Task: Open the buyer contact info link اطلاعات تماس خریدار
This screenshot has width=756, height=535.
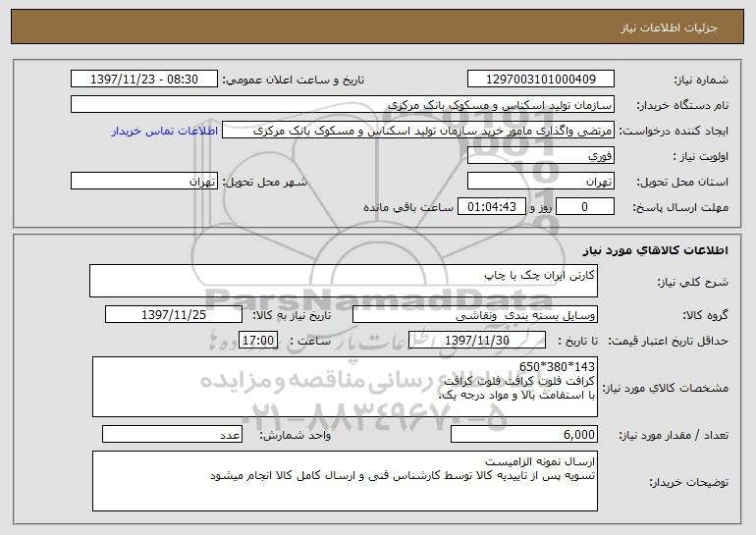Action: 165,131
